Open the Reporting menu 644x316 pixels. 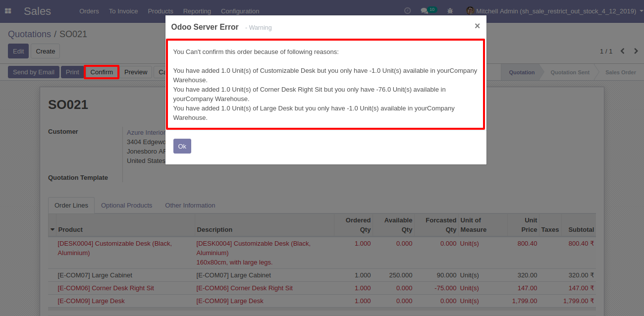click(197, 11)
